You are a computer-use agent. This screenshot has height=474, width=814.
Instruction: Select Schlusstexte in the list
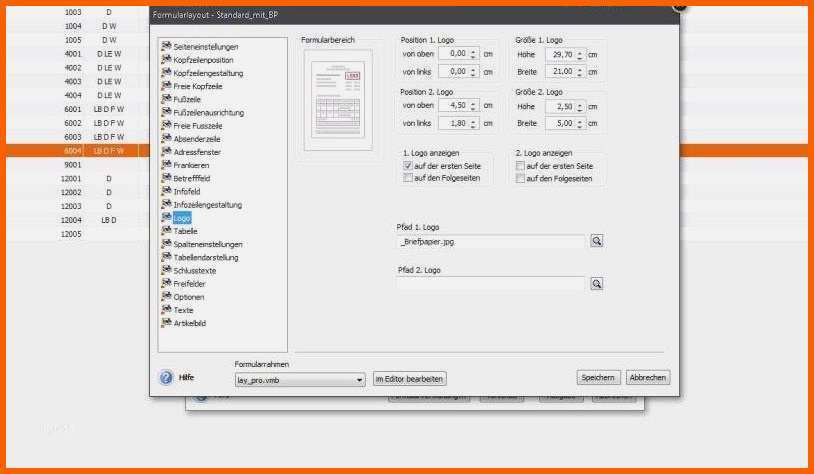point(195,270)
